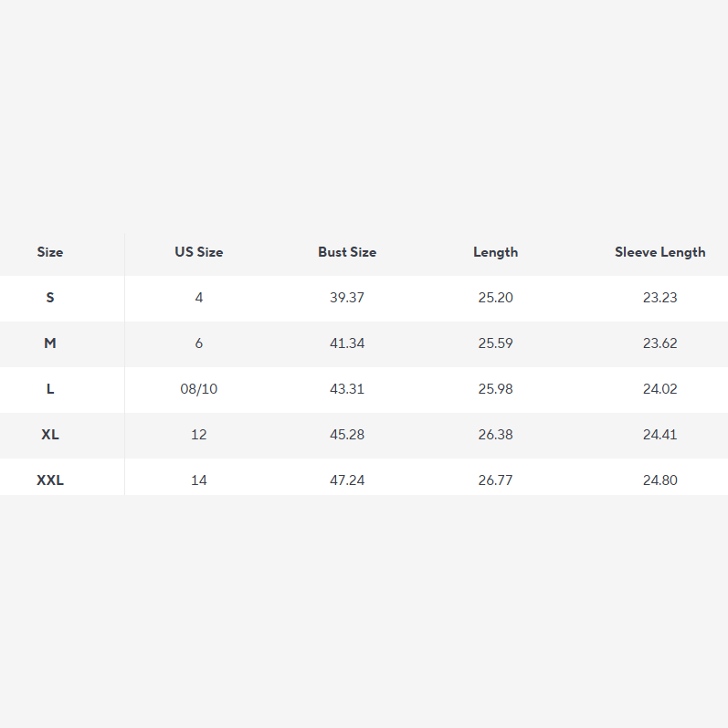Image resolution: width=728 pixels, height=728 pixels.
Task: Click the Size column header
Action: pyautogui.click(x=50, y=252)
